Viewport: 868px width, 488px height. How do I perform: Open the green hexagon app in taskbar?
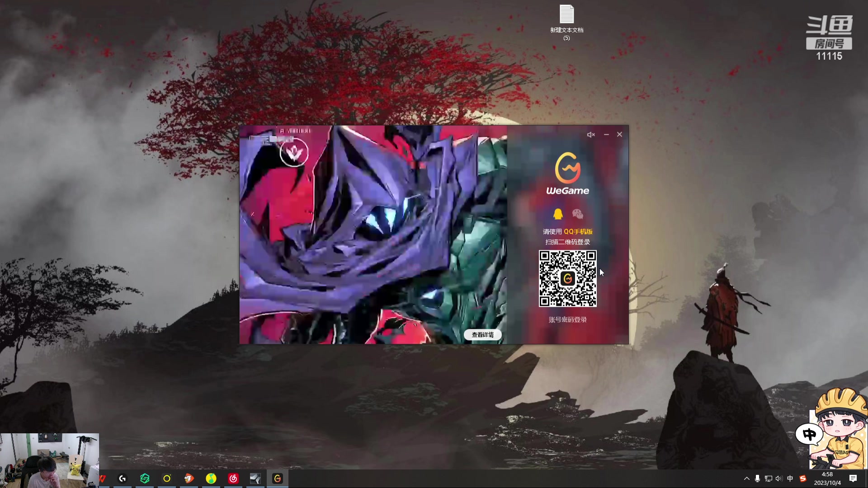145,479
